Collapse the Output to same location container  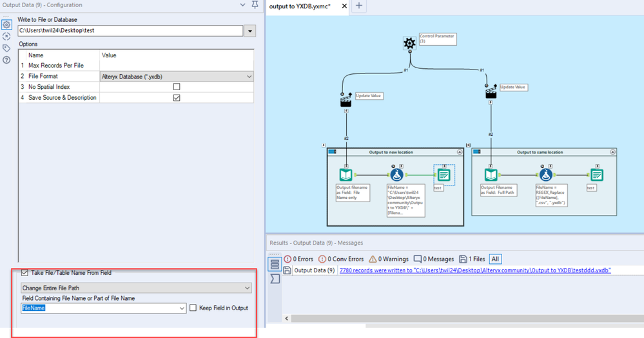612,152
